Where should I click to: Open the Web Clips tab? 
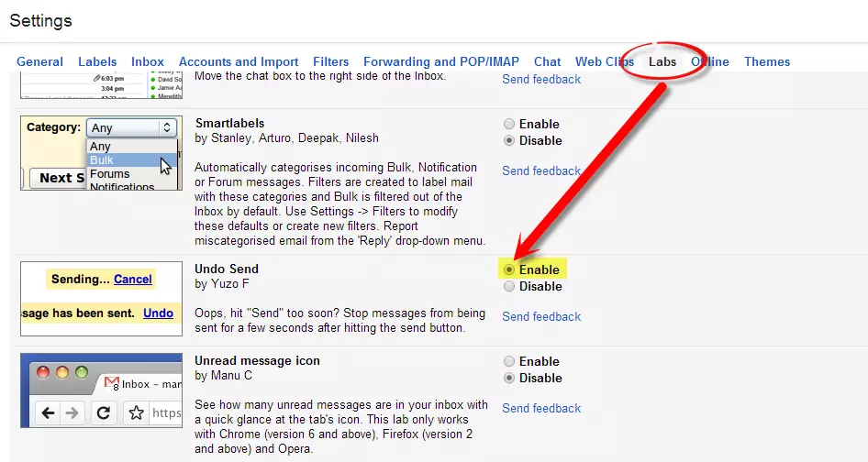tap(605, 61)
